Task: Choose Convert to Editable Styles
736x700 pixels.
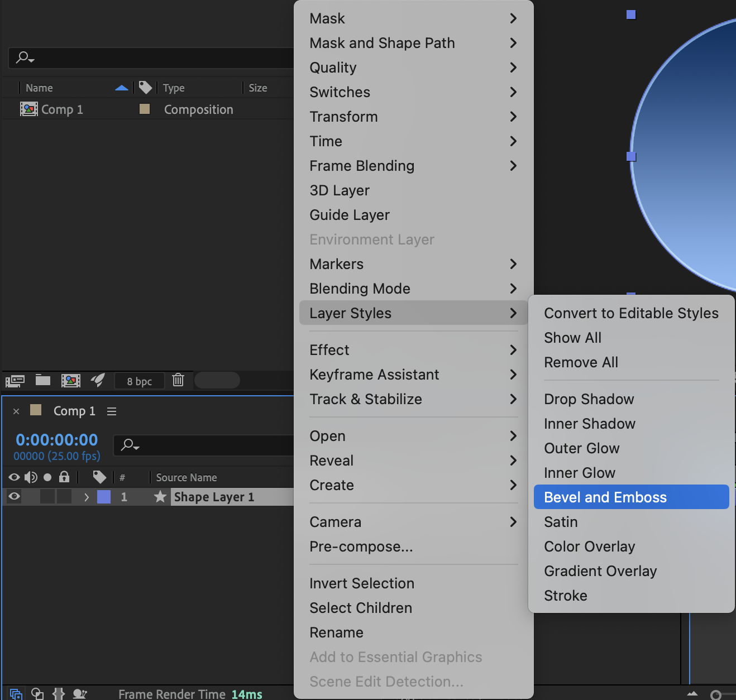Action: [632, 313]
